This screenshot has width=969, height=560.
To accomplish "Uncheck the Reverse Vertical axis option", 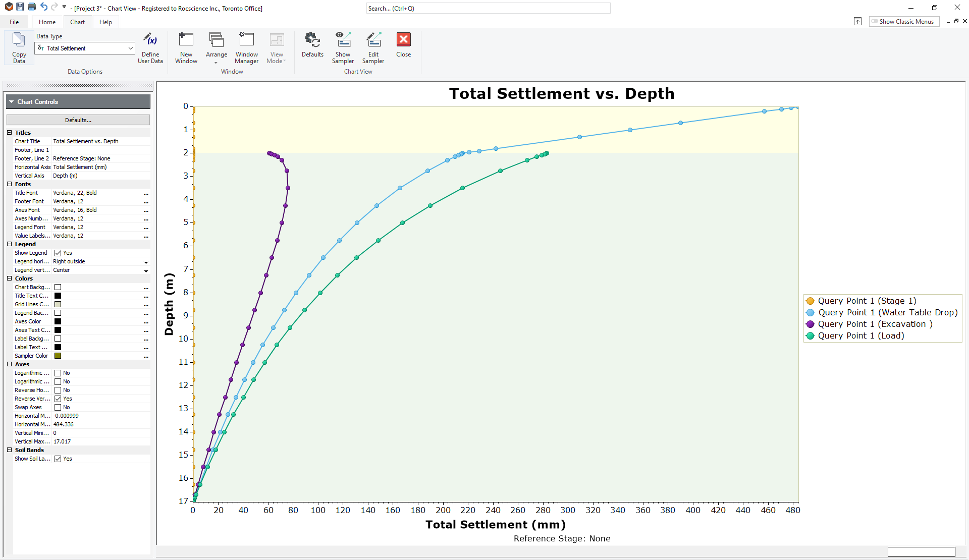I will click(59, 399).
